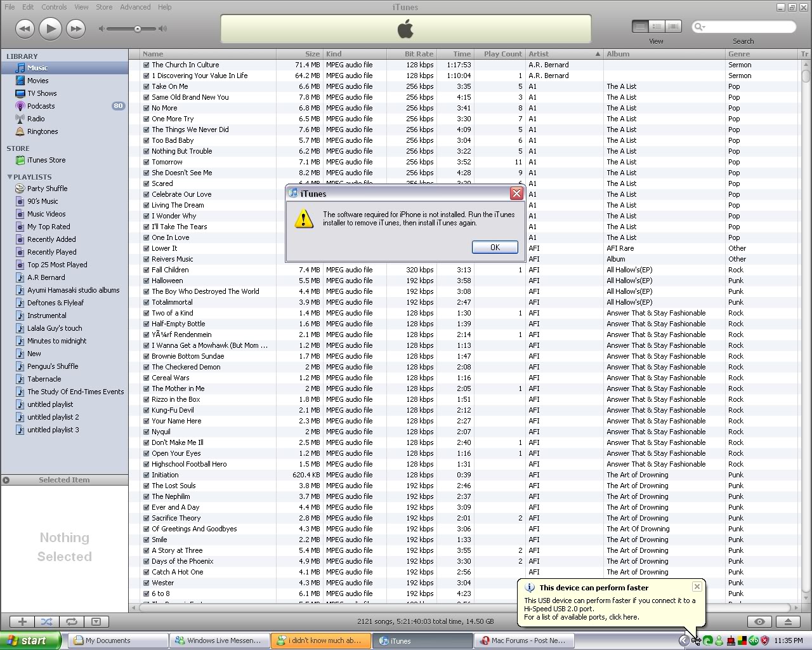
Task: Uncheck the Days of the Phoenix song
Action: [147, 561]
